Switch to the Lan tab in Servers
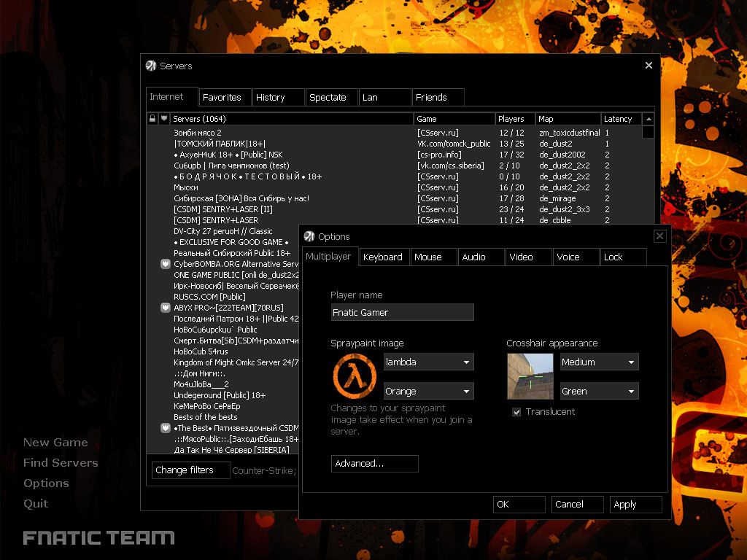The image size is (747, 560). pyautogui.click(x=385, y=97)
